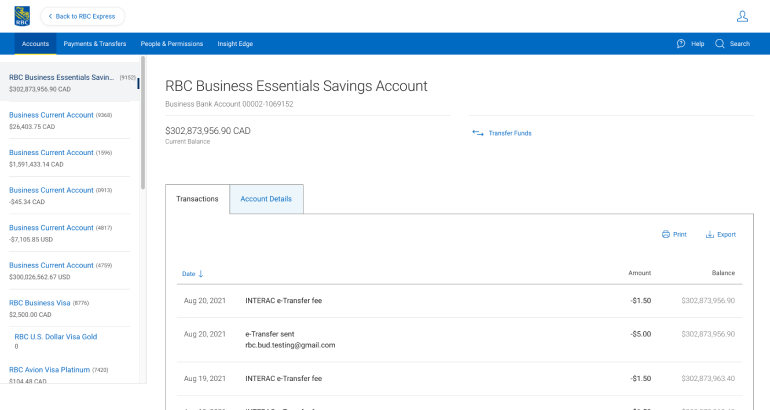The width and height of the screenshot is (770, 410).
Task: Click the RBC logo icon
Action: (x=22, y=16)
